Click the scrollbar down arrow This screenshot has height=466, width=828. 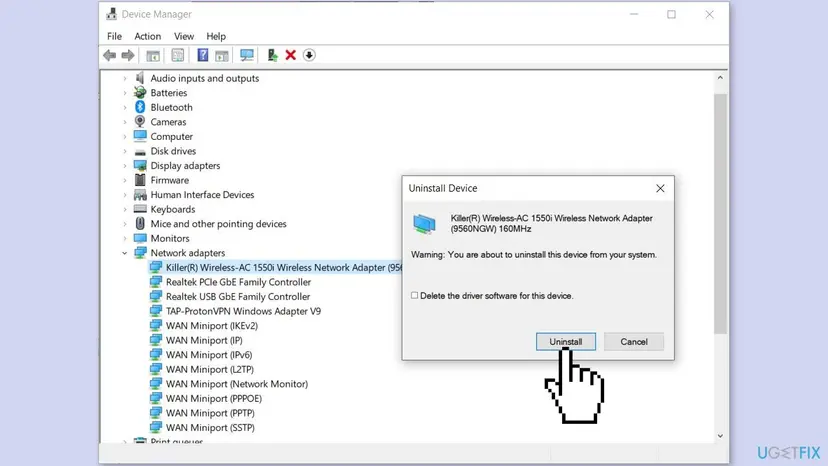(x=720, y=436)
